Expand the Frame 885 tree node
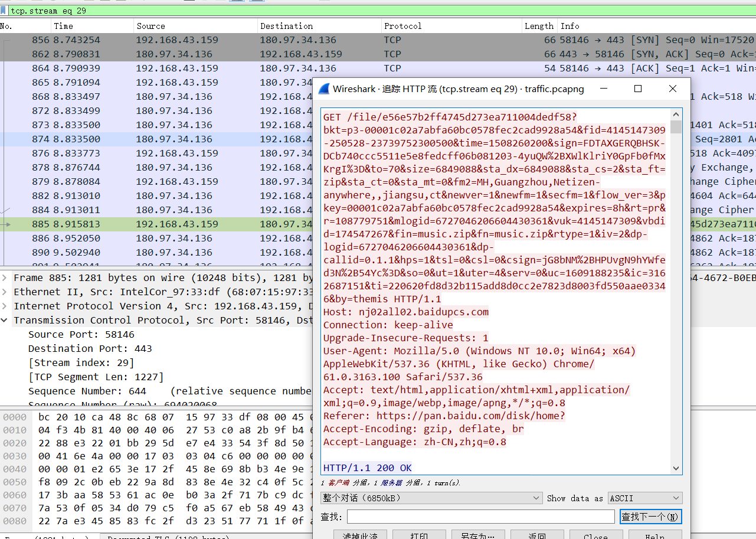 point(5,277)
